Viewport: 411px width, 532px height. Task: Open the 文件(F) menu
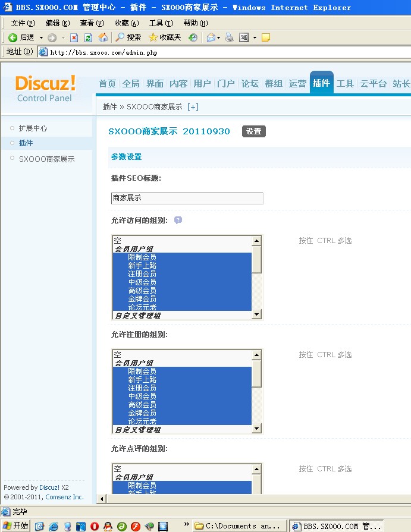point(23,23)
